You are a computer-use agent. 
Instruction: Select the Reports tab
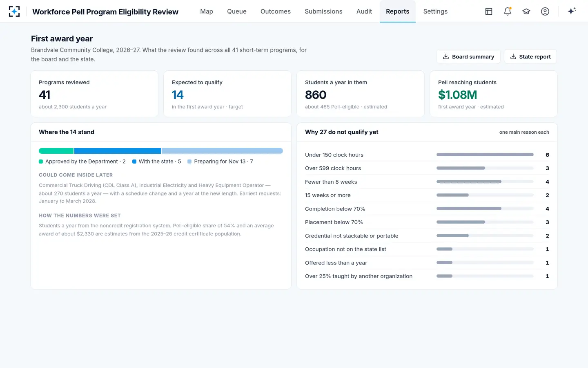coord(398,11)
